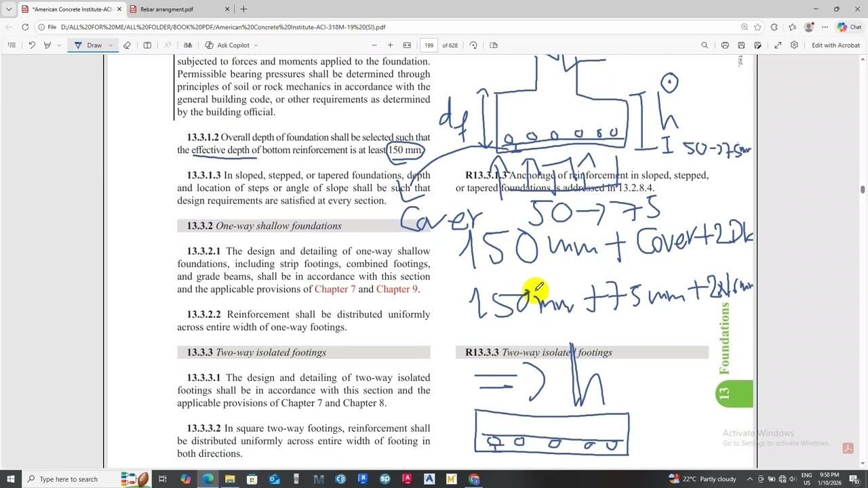Click the Translate icon
Viewport: 868px width, 488px height.
coord(188,45)
